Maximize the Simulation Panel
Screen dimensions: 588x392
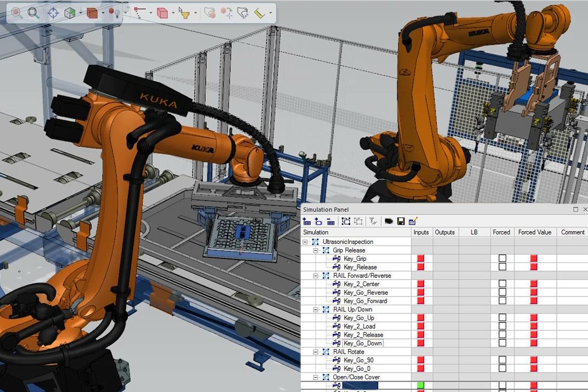(x=575, y=209)
